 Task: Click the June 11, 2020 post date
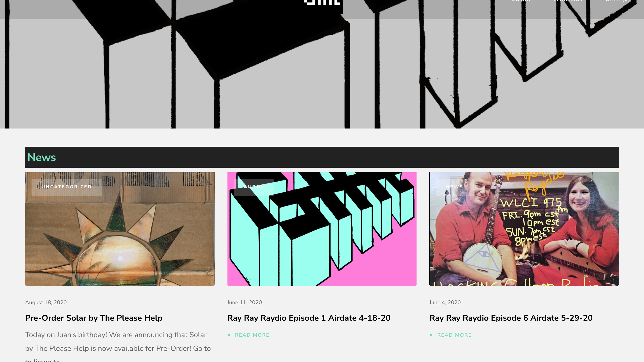point(245,302)
